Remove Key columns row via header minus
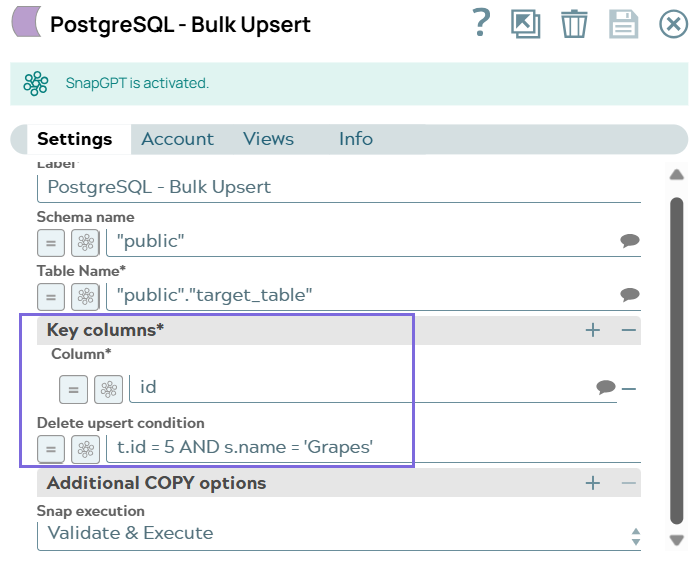 [x=629, y=330]
